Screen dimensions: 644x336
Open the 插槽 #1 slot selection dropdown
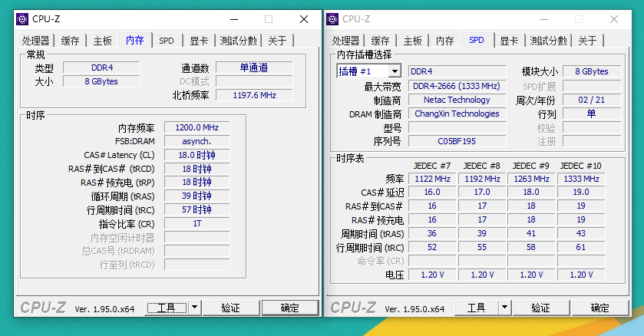(x=369, y=71)
